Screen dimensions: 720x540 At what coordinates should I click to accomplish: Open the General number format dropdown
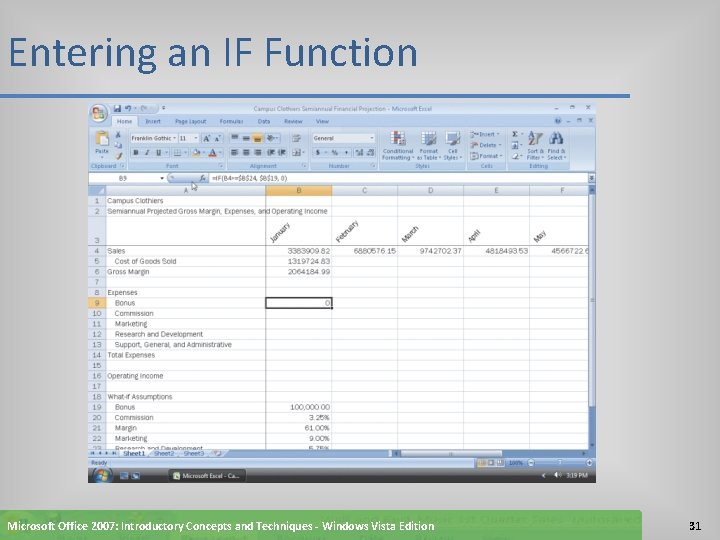371,138
